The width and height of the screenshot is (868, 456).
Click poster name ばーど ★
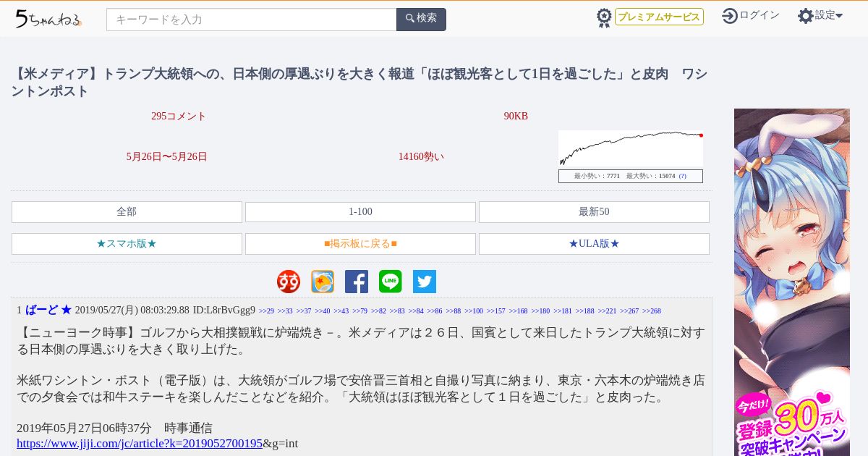click(x=48, y=310)
